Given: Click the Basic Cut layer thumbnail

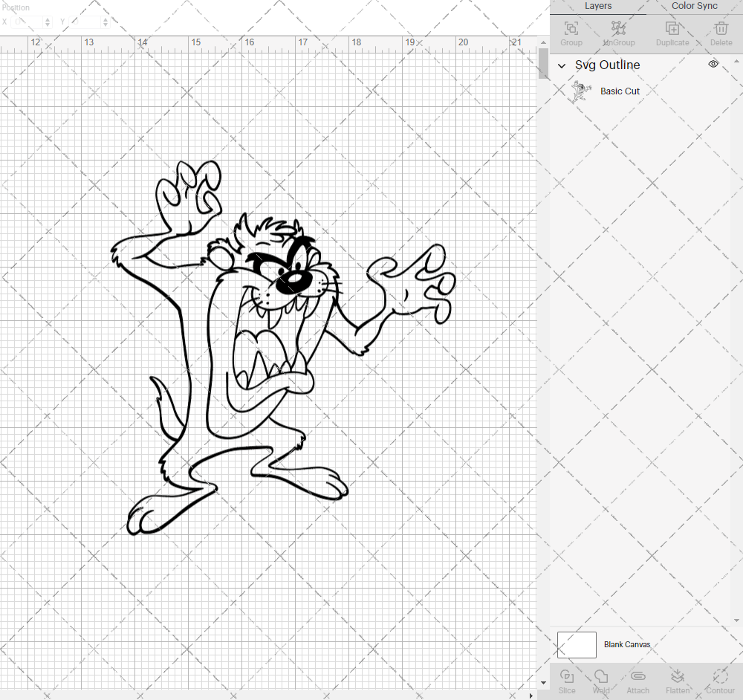Looking at the screenshot, I should 580,91.
